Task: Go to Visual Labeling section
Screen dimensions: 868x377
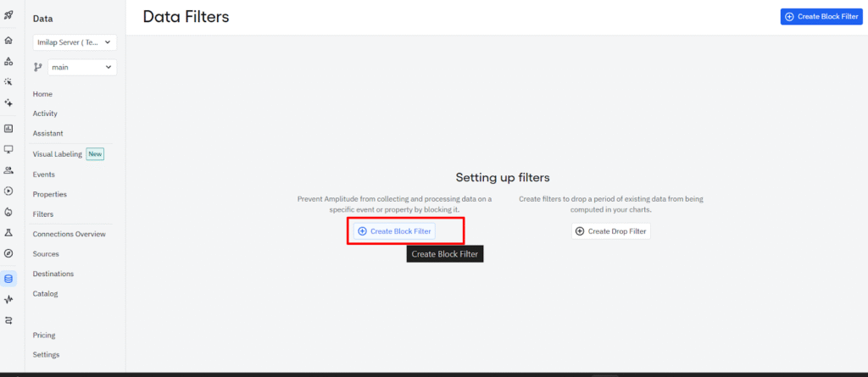Action: [58, 154]
